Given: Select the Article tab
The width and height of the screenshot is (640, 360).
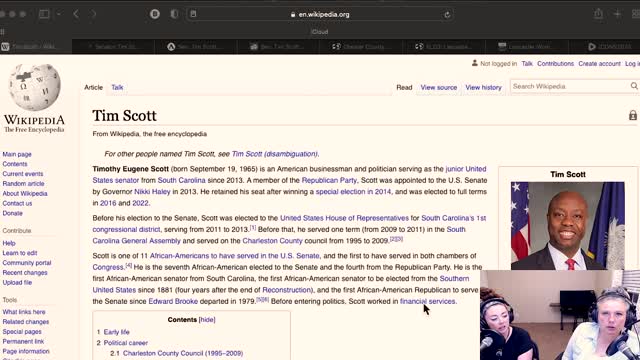Looking at the screenshot, I should pos(93,87).
